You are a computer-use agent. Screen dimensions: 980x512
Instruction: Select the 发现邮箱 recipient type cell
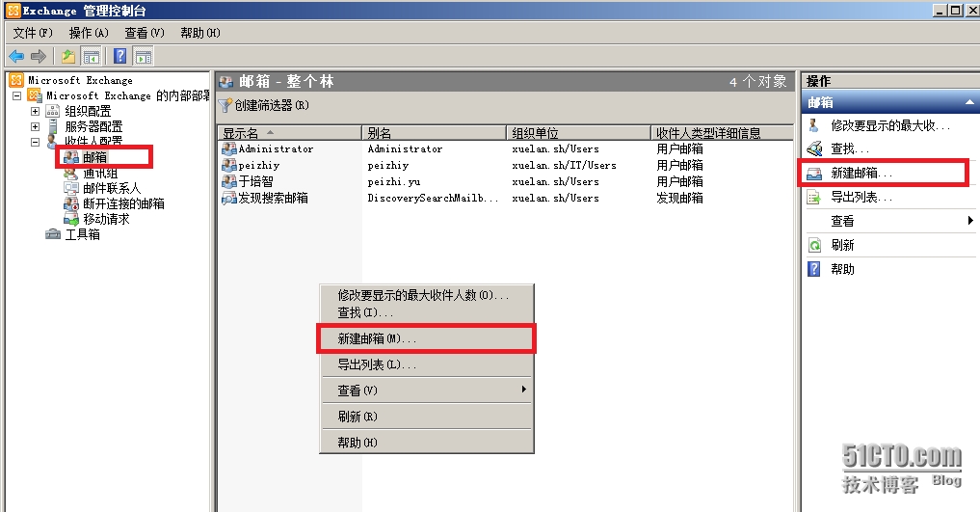point(679,199)
